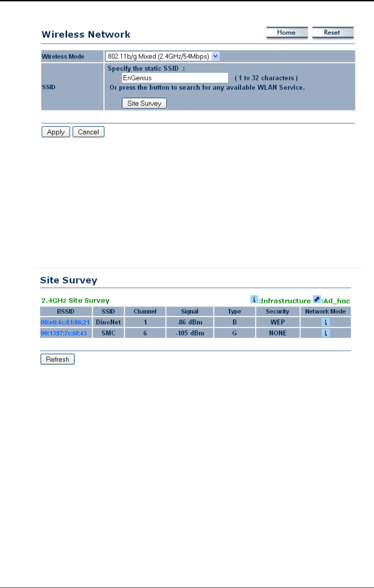Open BSSID link 00:e0:4c:81:86:21

(65, 322)
